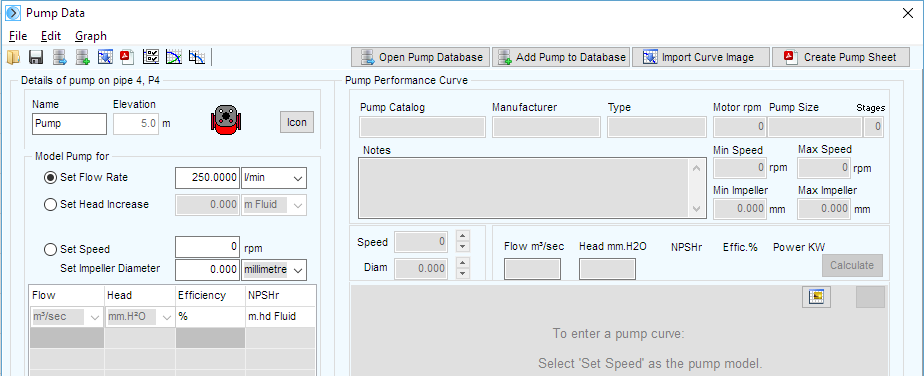Click the Min Impeller mm field

[740, 209]
